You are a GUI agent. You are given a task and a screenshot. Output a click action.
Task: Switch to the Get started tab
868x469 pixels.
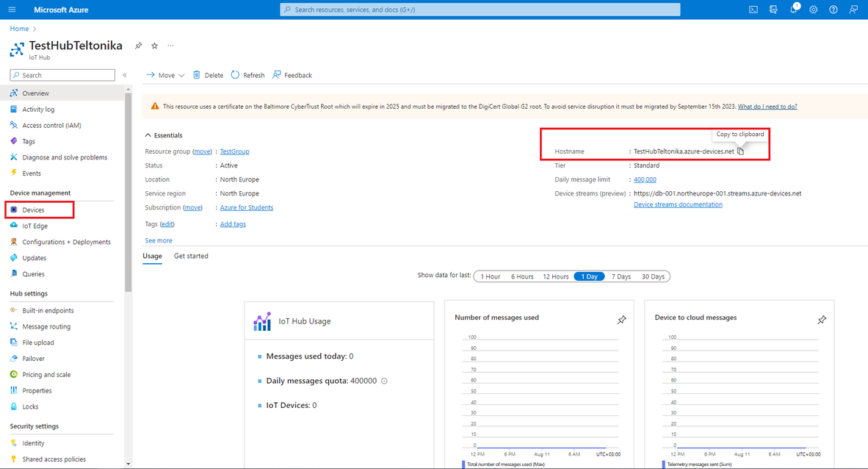coord(191,256)
